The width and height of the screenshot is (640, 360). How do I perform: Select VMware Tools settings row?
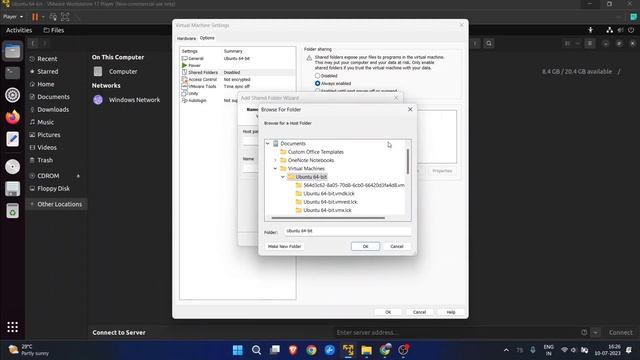pyautogui.click(x=238, y=86)
